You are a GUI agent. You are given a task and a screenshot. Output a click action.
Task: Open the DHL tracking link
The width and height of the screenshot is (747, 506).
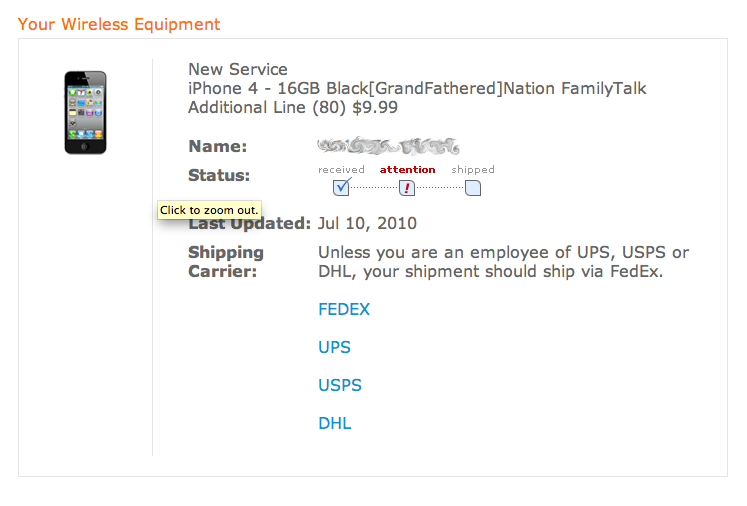(x=335, y=423)
